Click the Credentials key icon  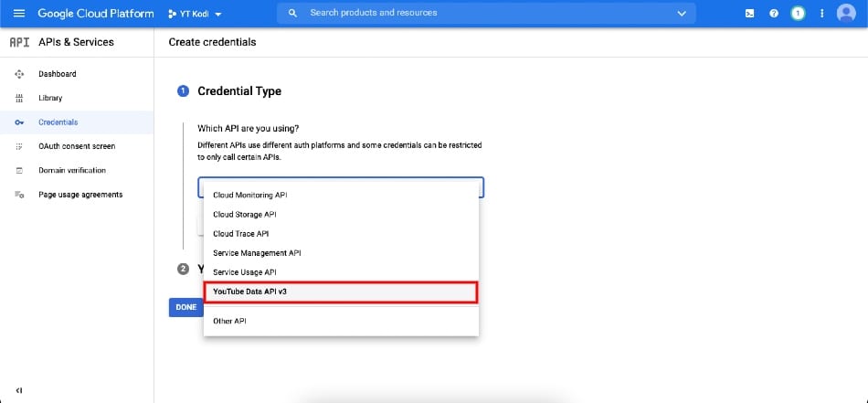[19, 122]
